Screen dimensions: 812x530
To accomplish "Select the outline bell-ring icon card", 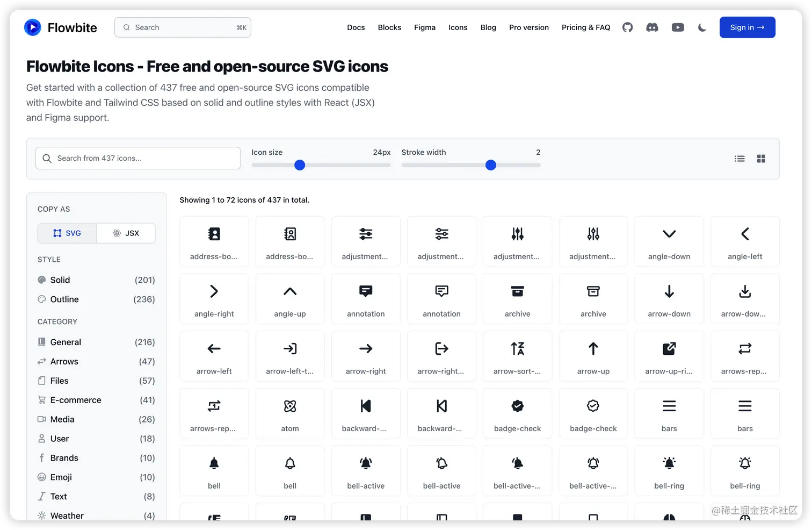I will tap(745, 471).
